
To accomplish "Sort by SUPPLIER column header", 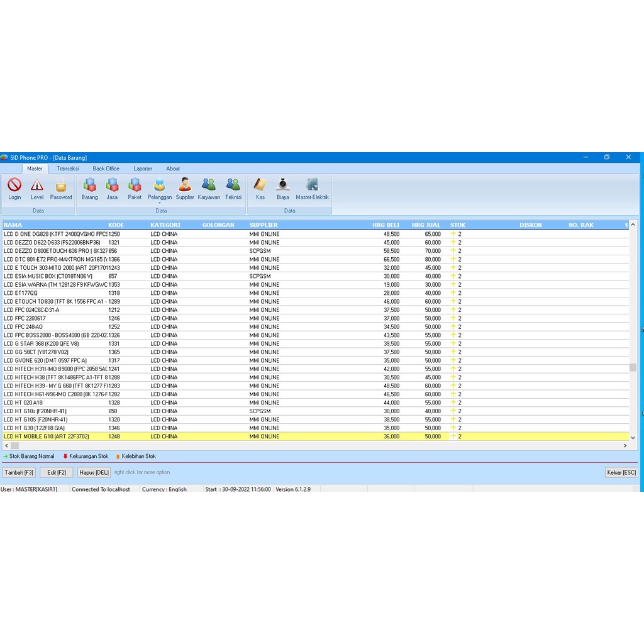I will coord(264,225).
